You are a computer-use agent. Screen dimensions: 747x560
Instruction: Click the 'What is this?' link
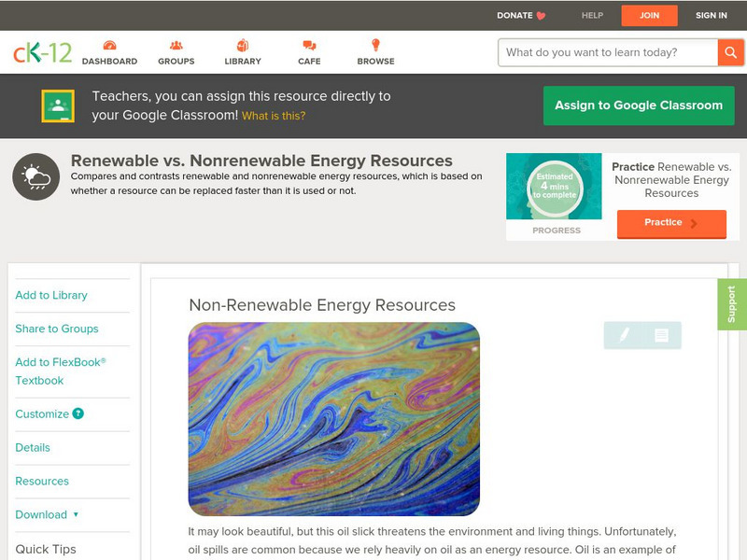[x=274, y=117]
